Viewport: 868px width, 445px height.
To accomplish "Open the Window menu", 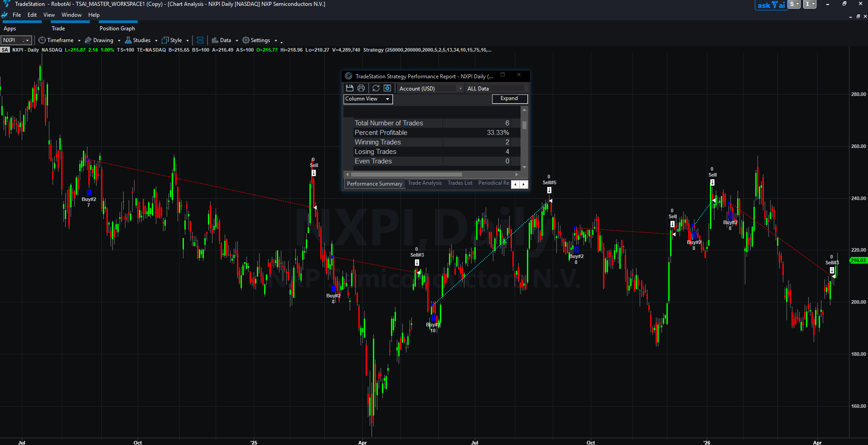I will point(72,15).
